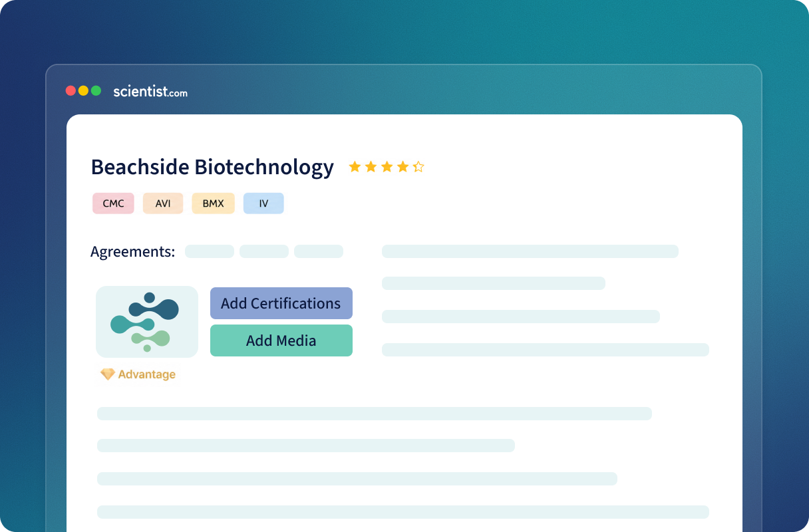Click the first gold rating star
This screenshot has height=532, width=809.
point(355,167)
